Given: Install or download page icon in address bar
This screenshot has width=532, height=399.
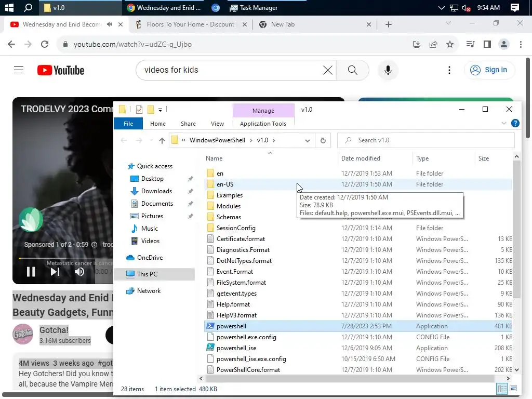Looking at the screenshot, I should click(417, 45).
